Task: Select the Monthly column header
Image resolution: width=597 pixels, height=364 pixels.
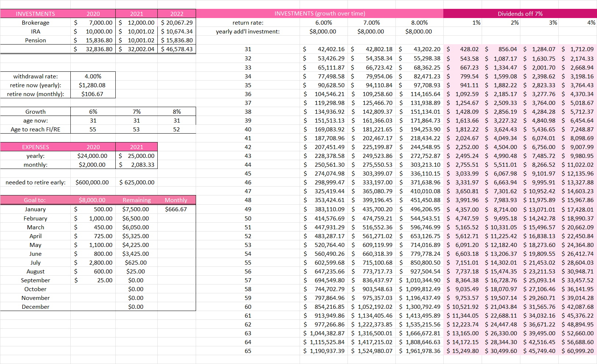Action: (177, 200)
